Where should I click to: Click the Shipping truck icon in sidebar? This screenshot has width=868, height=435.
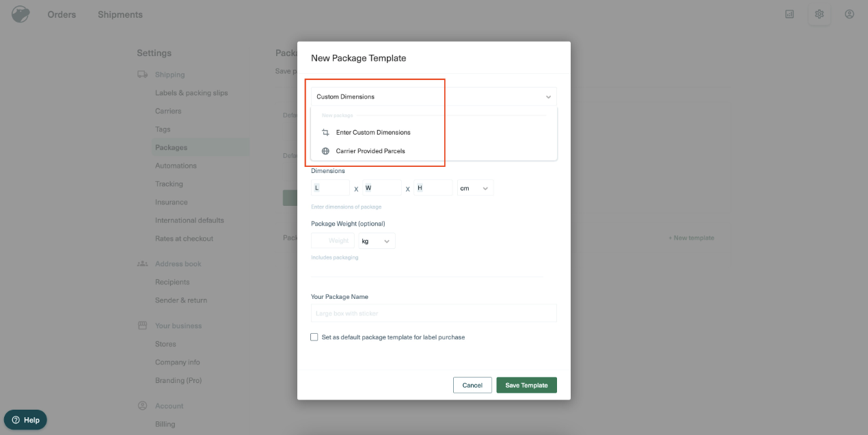coord(142,75)
